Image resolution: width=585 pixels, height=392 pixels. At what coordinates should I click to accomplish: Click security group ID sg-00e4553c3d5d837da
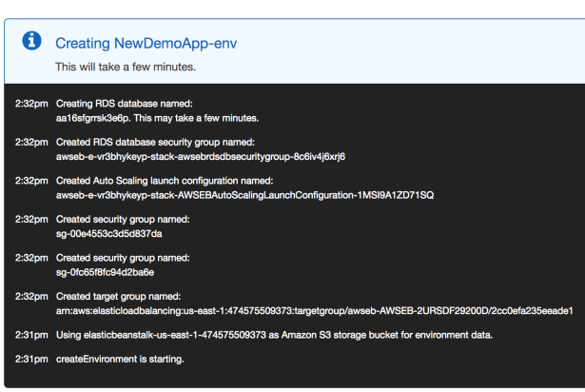[109, 233]
